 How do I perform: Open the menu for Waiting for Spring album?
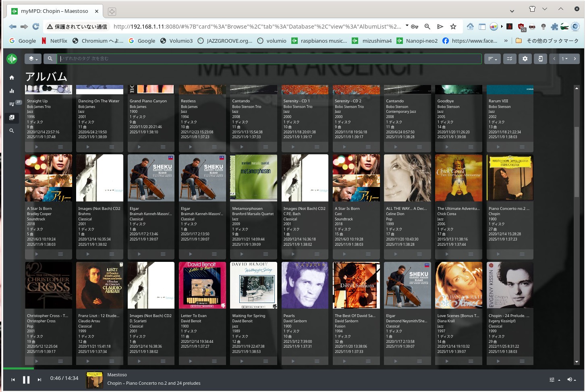tap(265, 361)
